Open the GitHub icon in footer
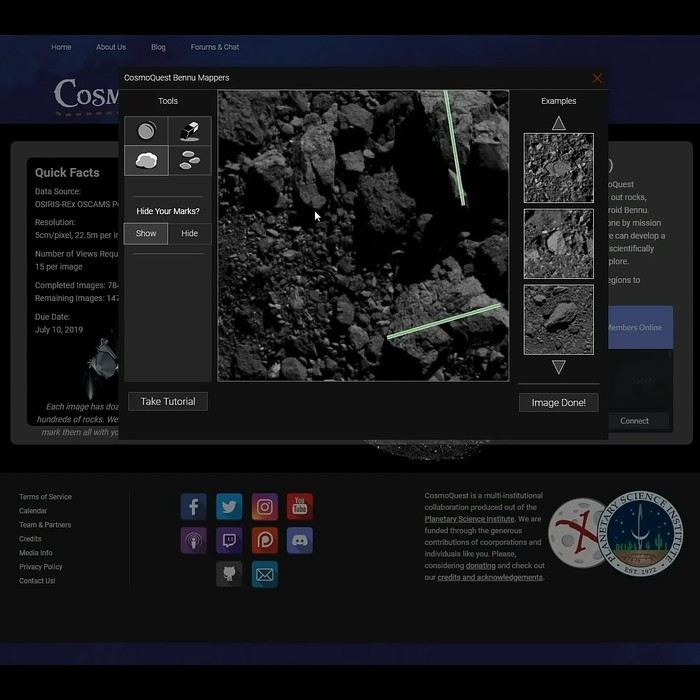700x700 pixels. tap(229, 574)
